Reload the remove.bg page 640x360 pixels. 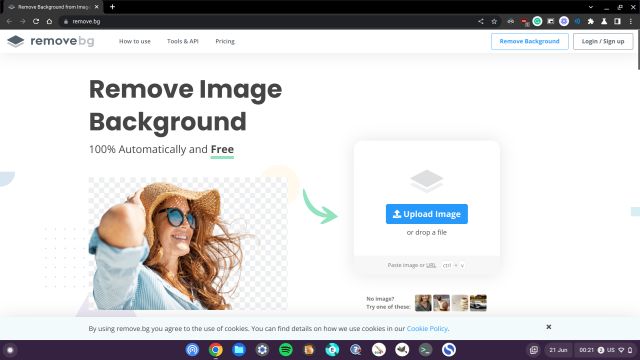coord(36,21)
